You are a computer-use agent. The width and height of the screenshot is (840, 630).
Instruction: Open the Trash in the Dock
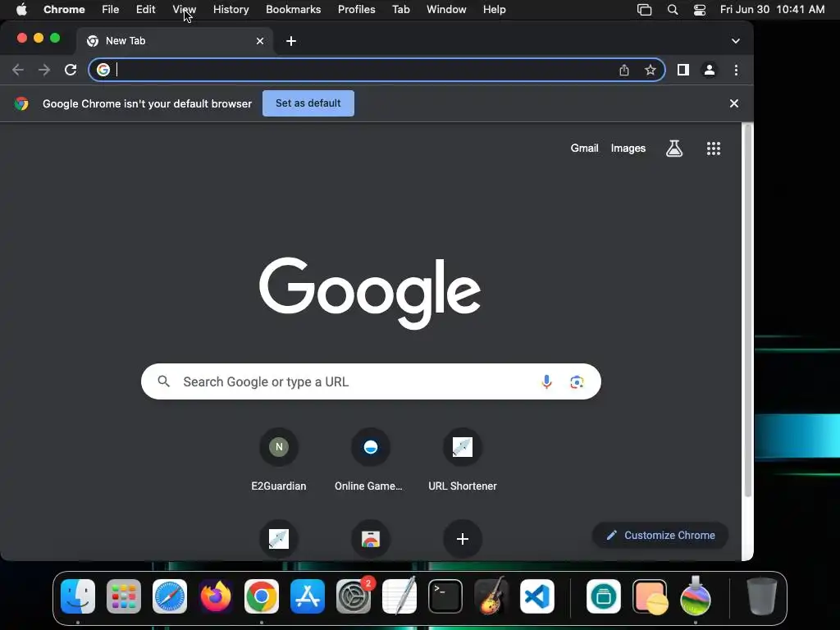point(762,596)
